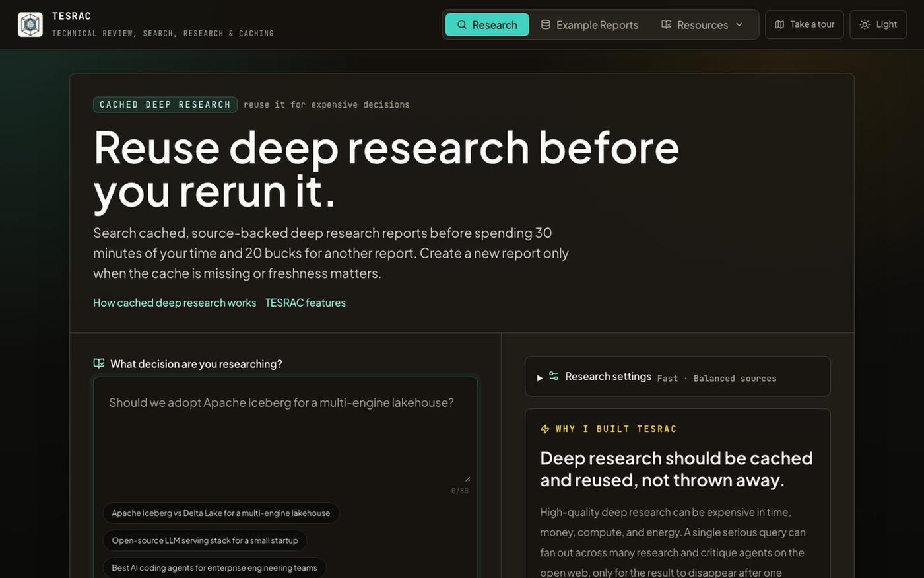The width and height of the screenshot is (924, 578).
Task: Pick the Apache Iceberg vs Delta Lake suggestion
Action: (221, 513)
